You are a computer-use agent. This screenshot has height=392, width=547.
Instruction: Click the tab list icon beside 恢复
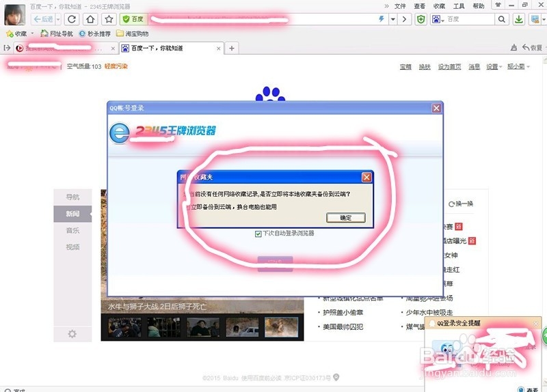(x=513, y=48)
